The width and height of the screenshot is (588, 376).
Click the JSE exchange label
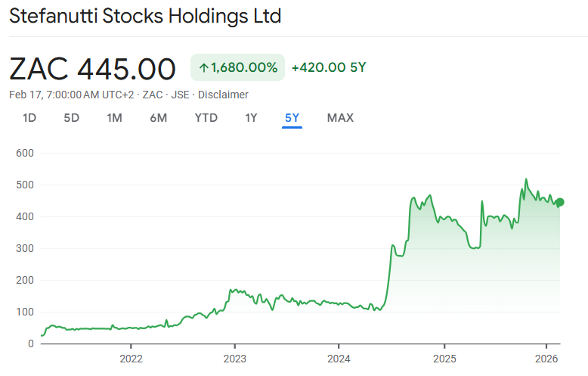point(181,95)
